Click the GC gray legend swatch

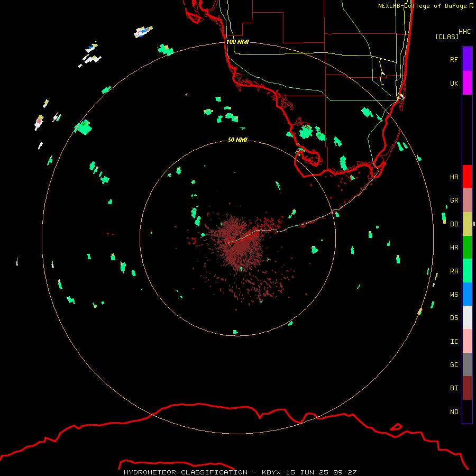(467, 364)
